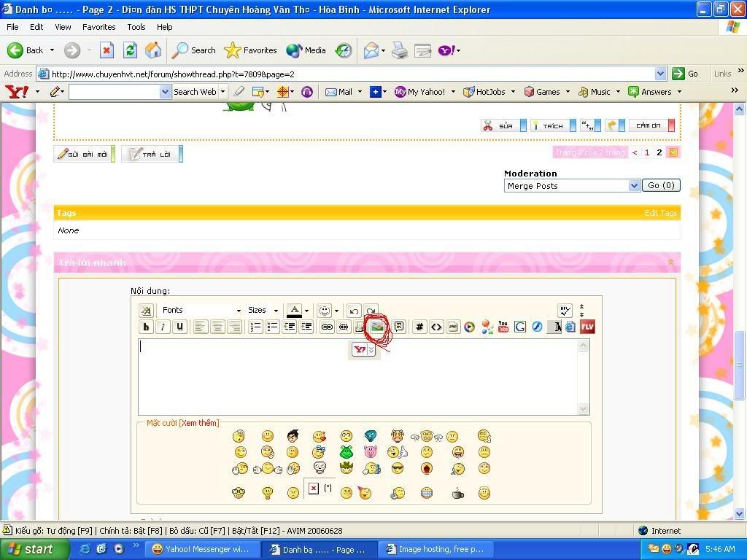Click the Insert Image icon in editor
Viewport: 747px width, 560px height.
[x=376, y=327]
